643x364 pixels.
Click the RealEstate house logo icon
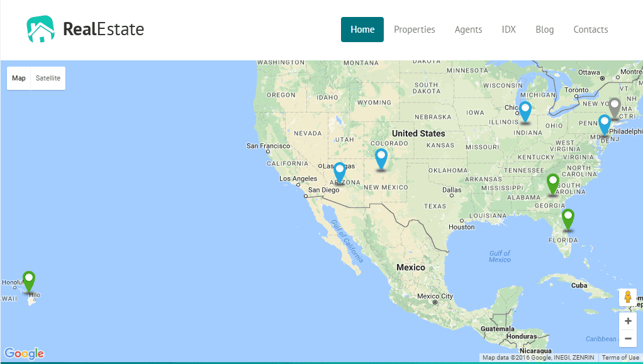pos(41,29)
